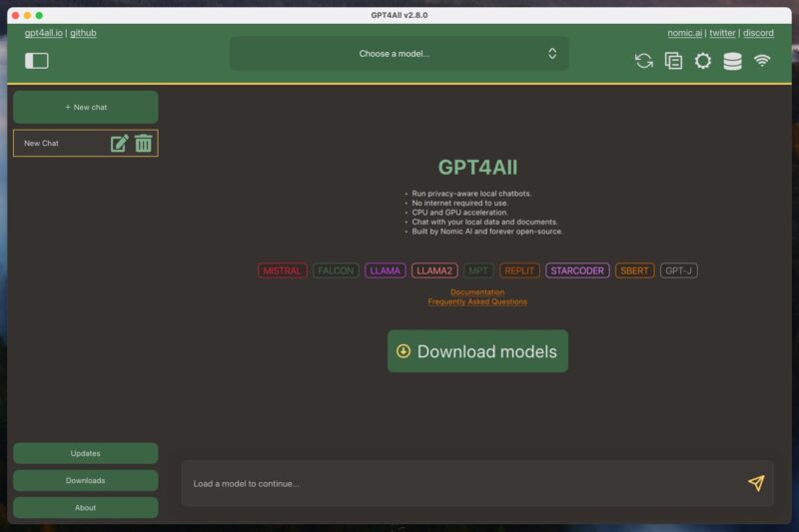The width and height of the screenshot is (799, 532).
Task: Click the LLAMA2 model tag
Action: pyautogui.click(x=434, y=270)
